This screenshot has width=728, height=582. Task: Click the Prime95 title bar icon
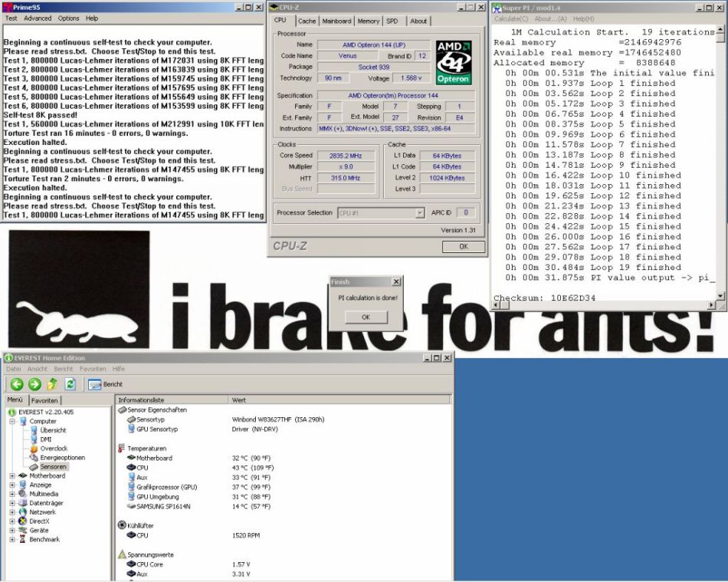(8, 7)
